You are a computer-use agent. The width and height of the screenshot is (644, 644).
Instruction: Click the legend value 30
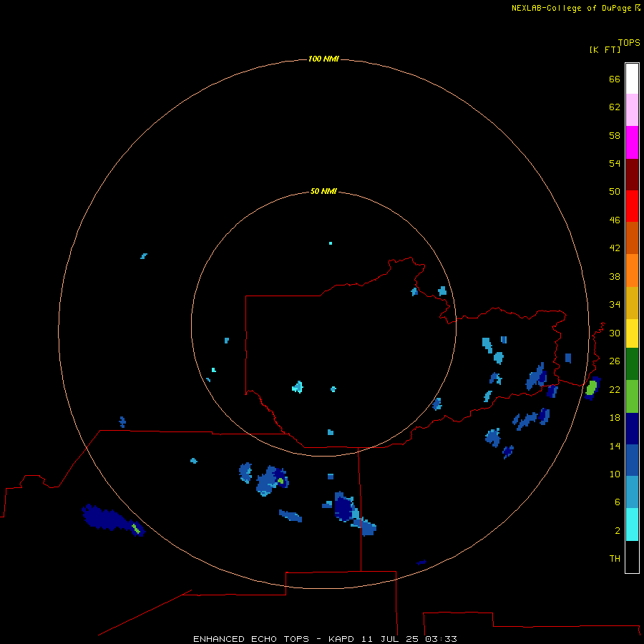point(615,333)
